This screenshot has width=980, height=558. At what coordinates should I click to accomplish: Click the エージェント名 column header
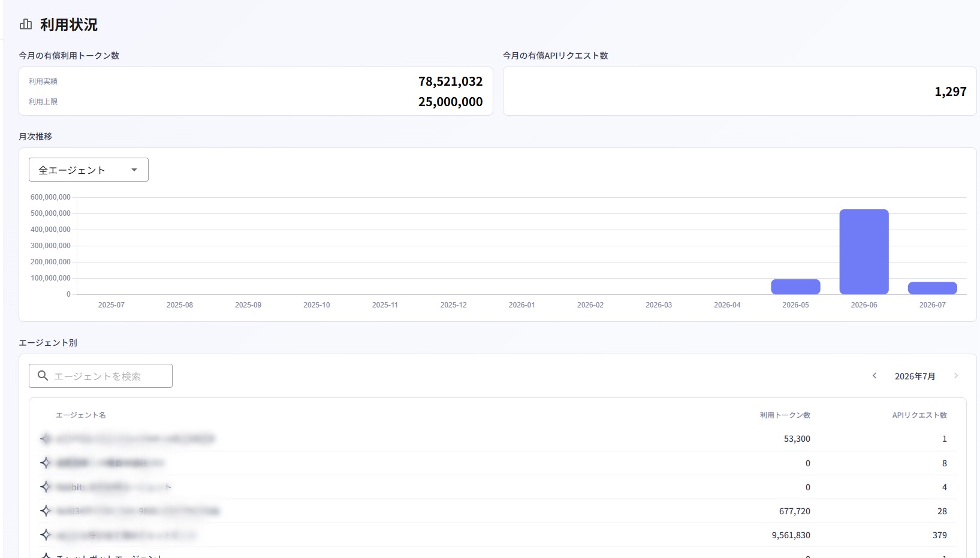[x=81, y=415]
